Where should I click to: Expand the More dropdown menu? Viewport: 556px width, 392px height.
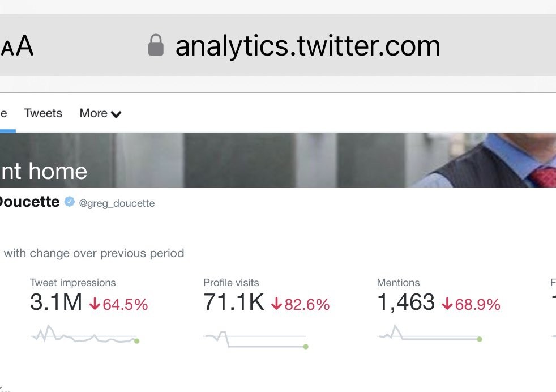point(100,113)
